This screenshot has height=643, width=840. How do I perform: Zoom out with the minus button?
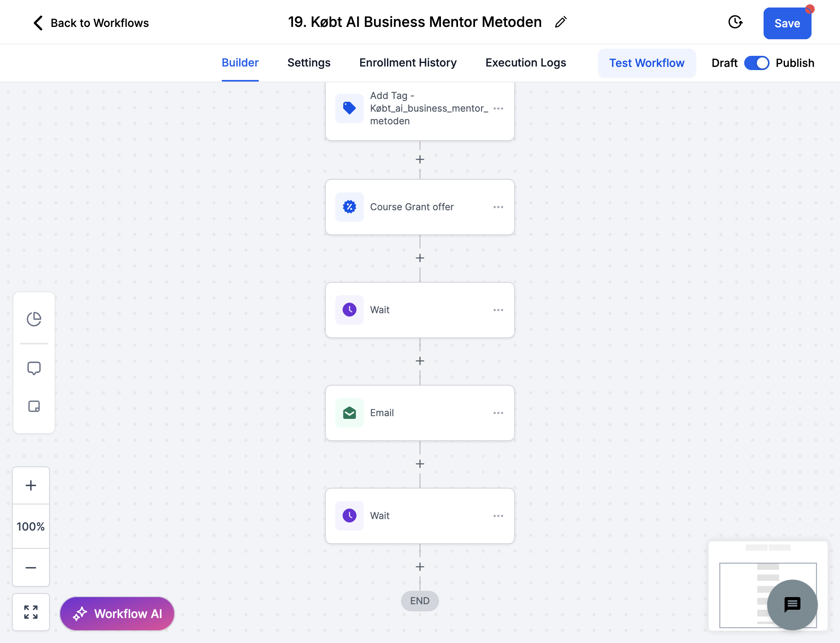pos(31,567)
